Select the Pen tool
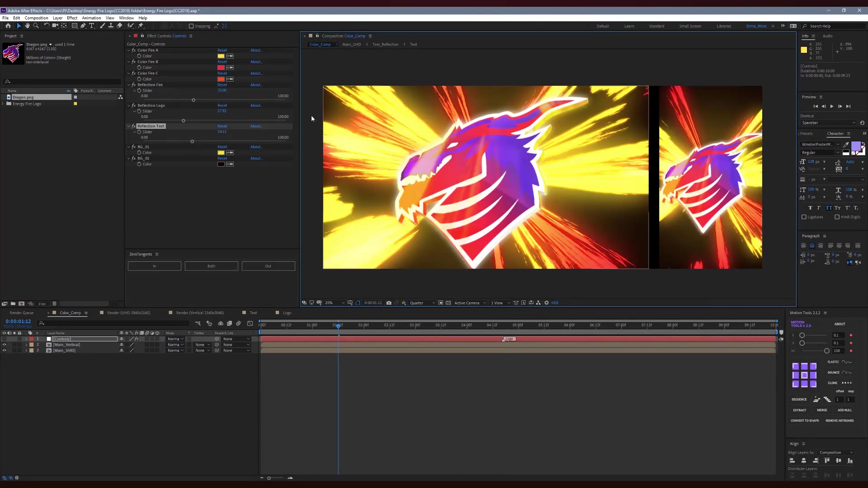The height and width of the screenshot is (488, 868). click(83, 26)
